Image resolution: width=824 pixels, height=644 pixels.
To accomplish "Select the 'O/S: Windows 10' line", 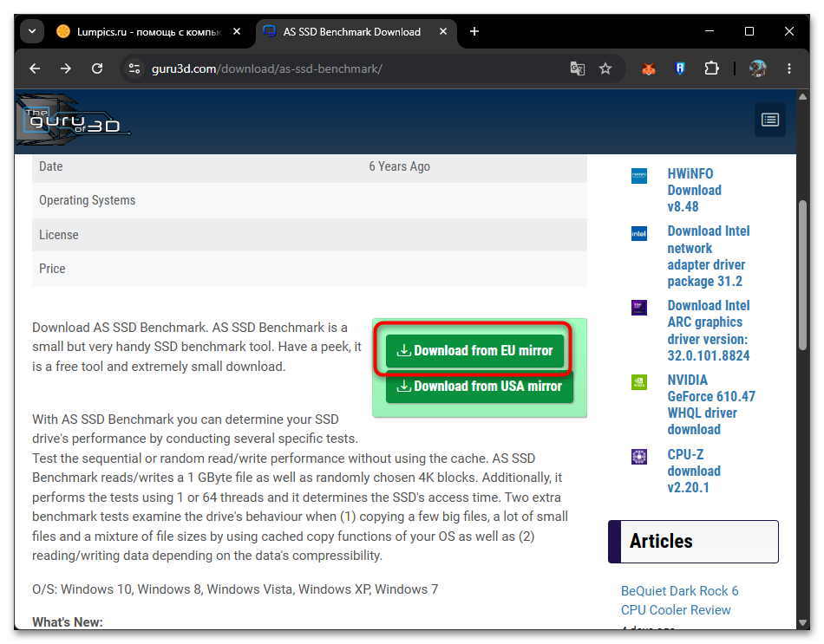I will [x=235, y=589].
